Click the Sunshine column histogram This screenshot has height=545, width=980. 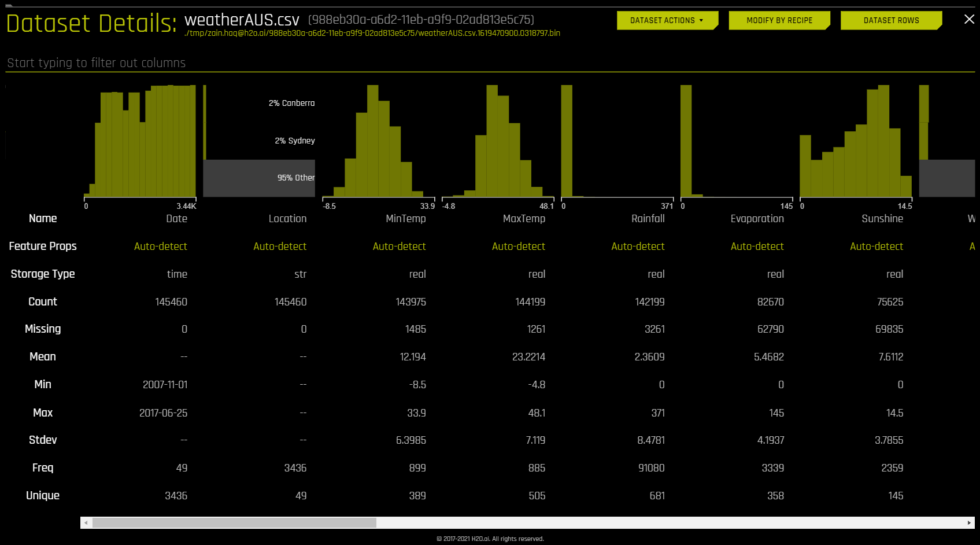[x=855, y=145]
